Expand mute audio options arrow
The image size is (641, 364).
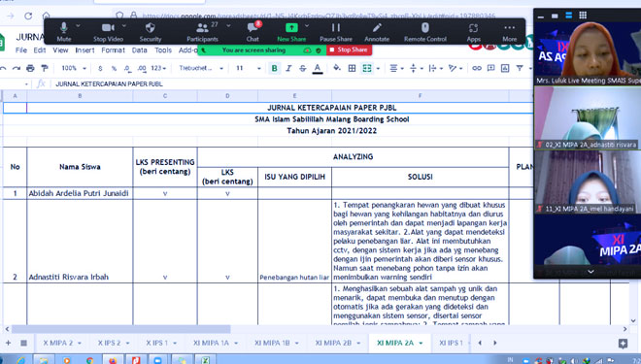click(78, 26)
